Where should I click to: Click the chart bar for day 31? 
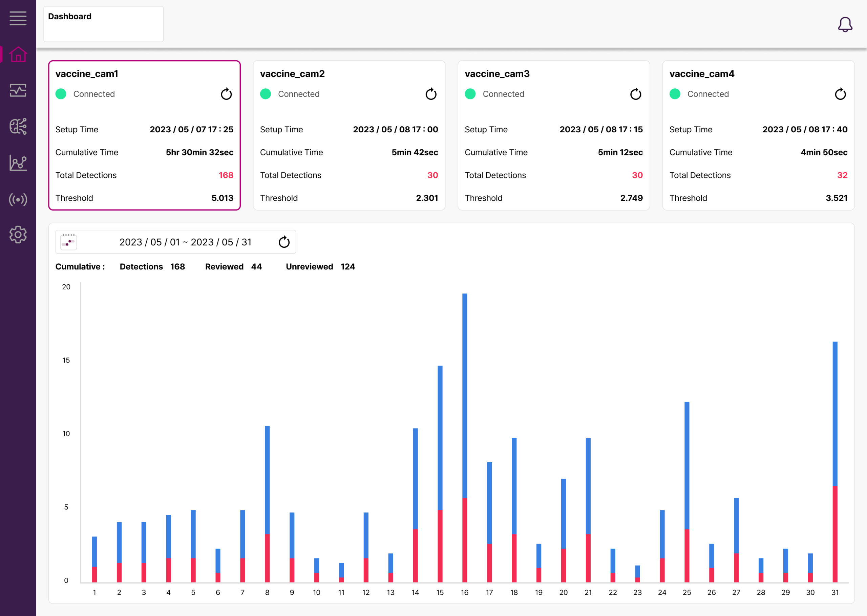click(835, 462)
